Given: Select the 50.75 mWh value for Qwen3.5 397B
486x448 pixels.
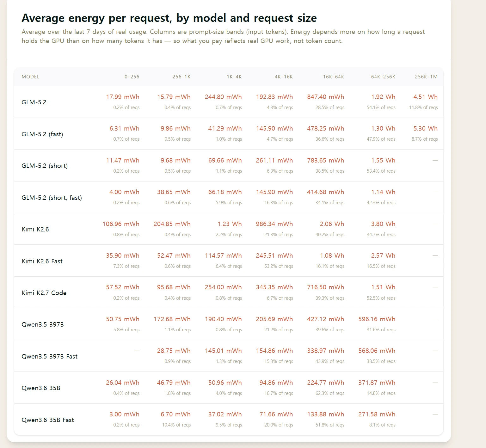Looking at the screenshot, I should [123, 319].
